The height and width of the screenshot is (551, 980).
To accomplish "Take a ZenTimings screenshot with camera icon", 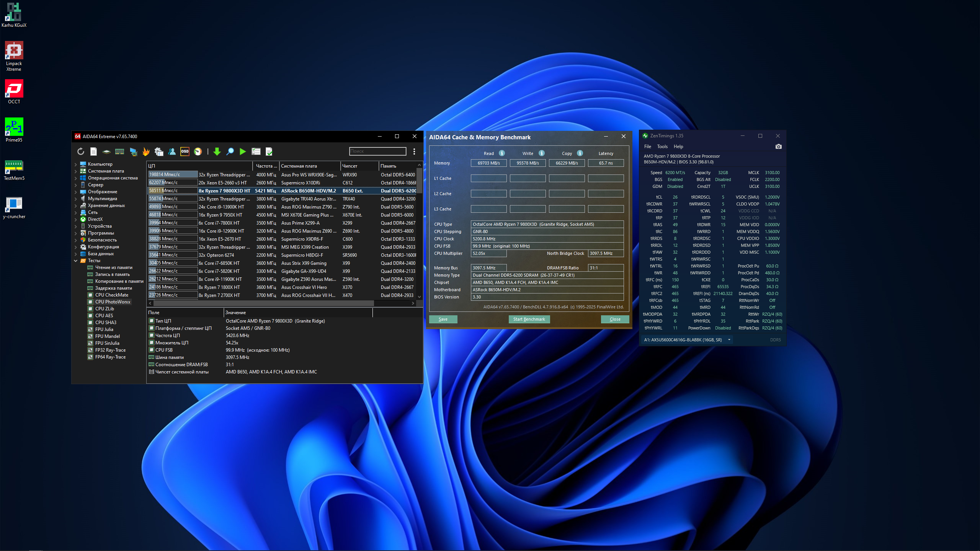I will [x=778, y=147].
